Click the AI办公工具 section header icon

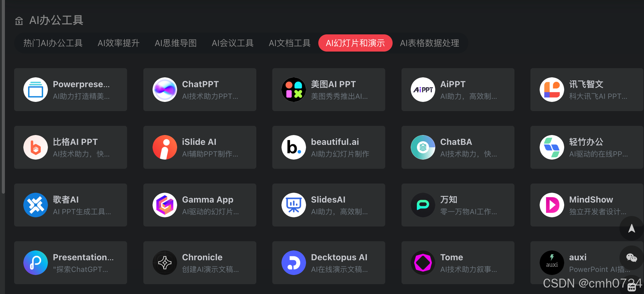click(x=19, y=21)
